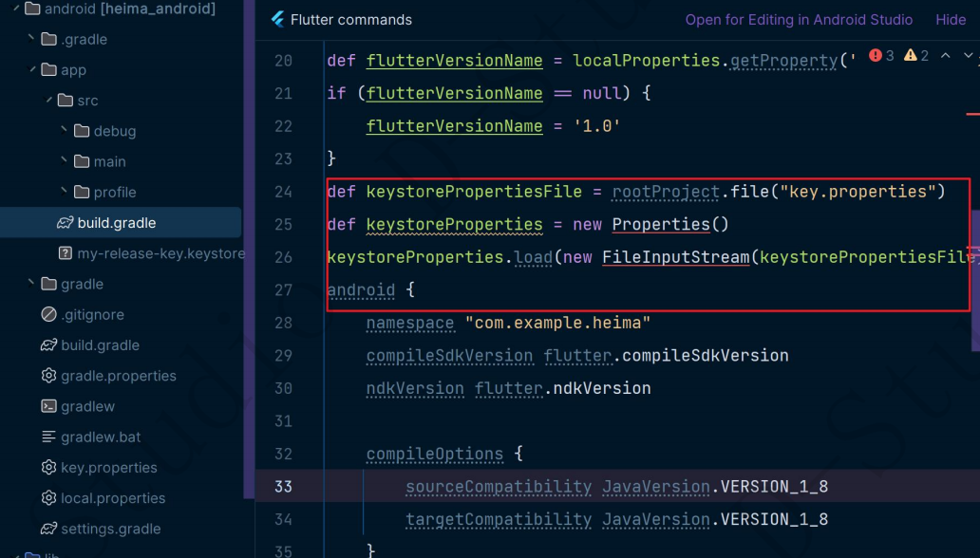This screenshot has height=558, width=980.
Task: Go to previous highlighted error arrow
Action: click(946, 56)
